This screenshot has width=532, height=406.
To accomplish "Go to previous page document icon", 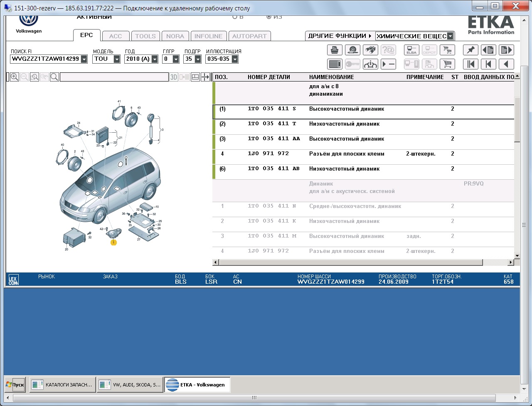I will coord(488,50).
